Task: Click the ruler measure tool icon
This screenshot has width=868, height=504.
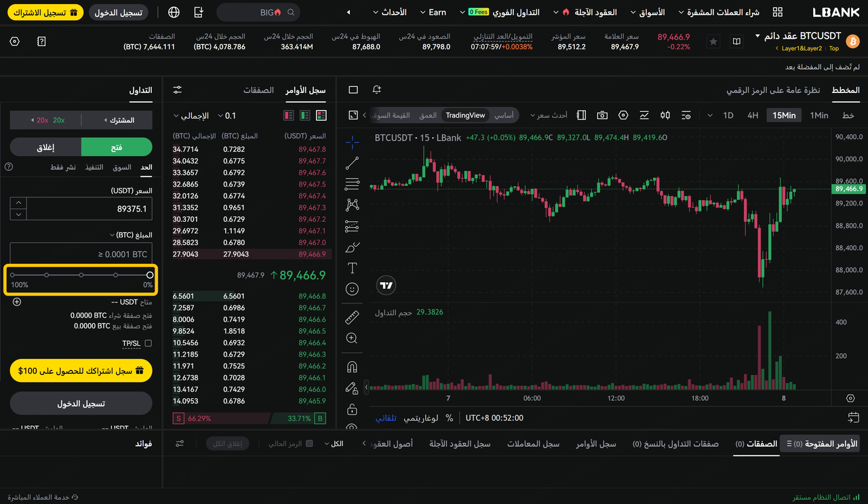Action: [352, 317]
